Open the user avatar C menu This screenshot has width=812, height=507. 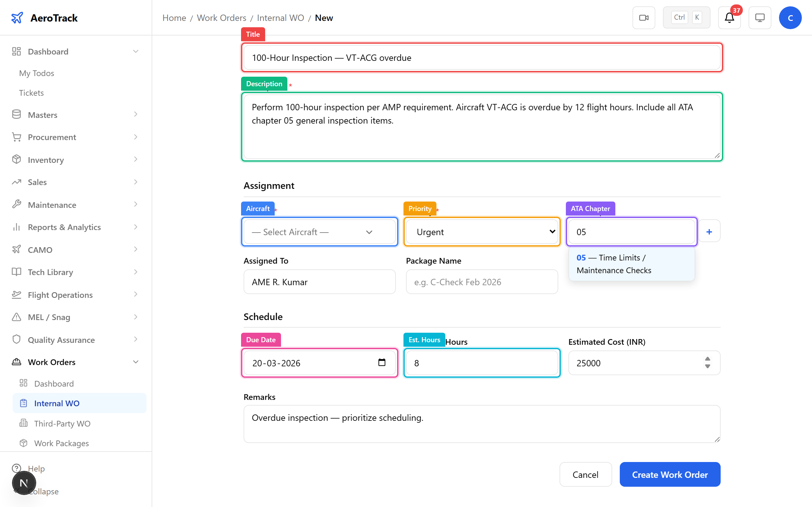tap(790, 18)
